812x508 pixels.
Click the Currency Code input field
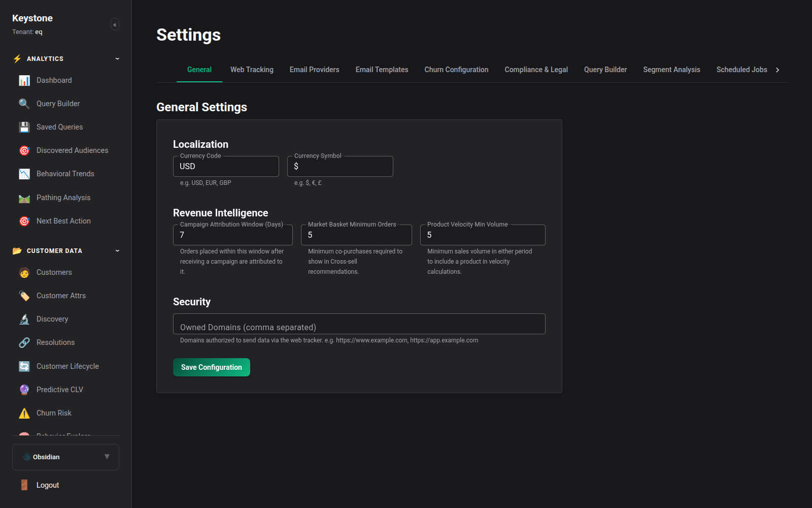click(226, 166)
